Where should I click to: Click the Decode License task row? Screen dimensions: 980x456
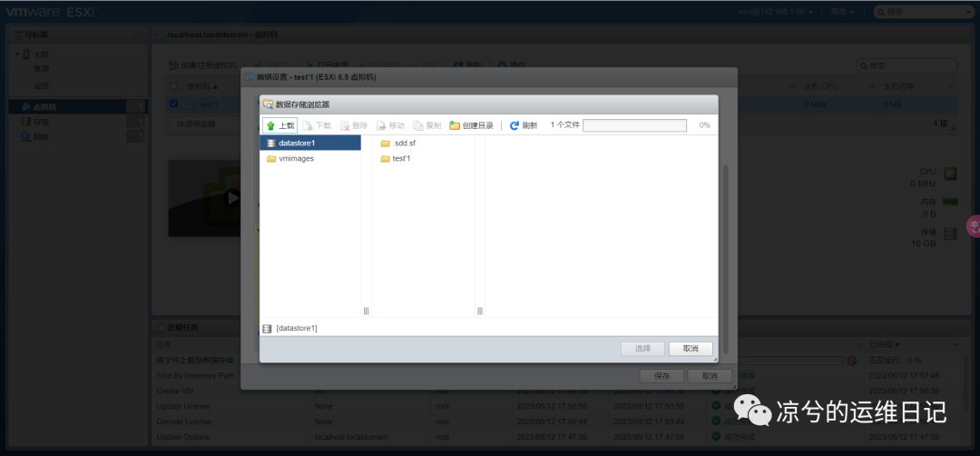point(557,421)
